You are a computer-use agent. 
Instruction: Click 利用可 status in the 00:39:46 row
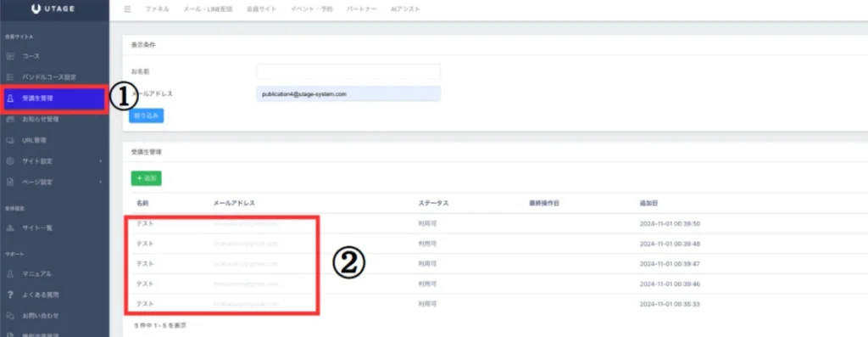tap(427, 284)
